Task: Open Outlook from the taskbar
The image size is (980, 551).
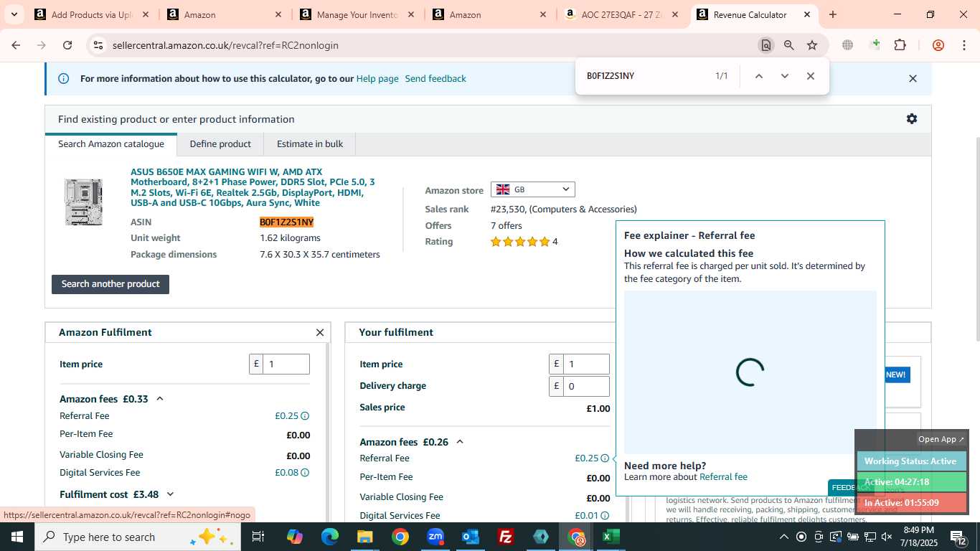Action: pyautogui.click(x=471, y=537)
